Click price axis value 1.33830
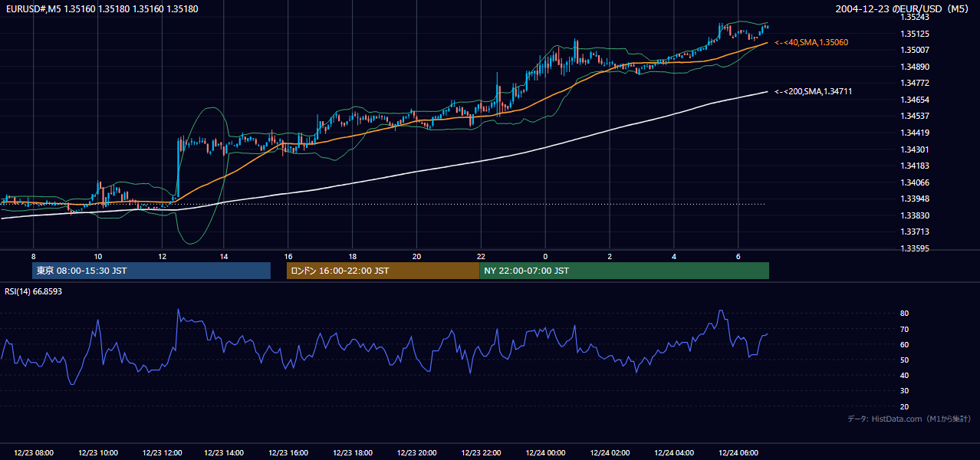Screen dimensions: 980x460 click(x=915, y=215)
